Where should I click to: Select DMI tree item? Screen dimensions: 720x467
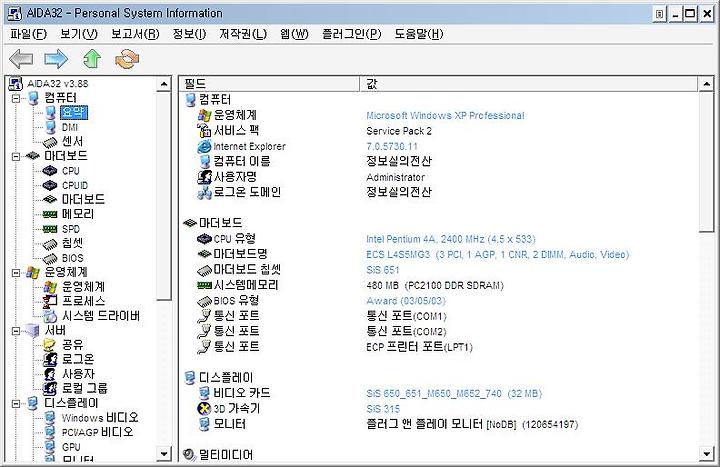click(70, 127)
